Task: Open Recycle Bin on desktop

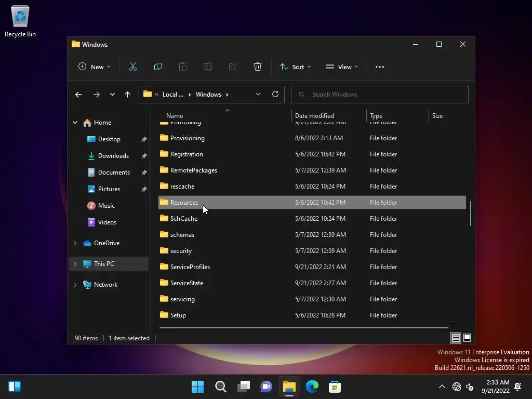Action: (x=20, y=21)
